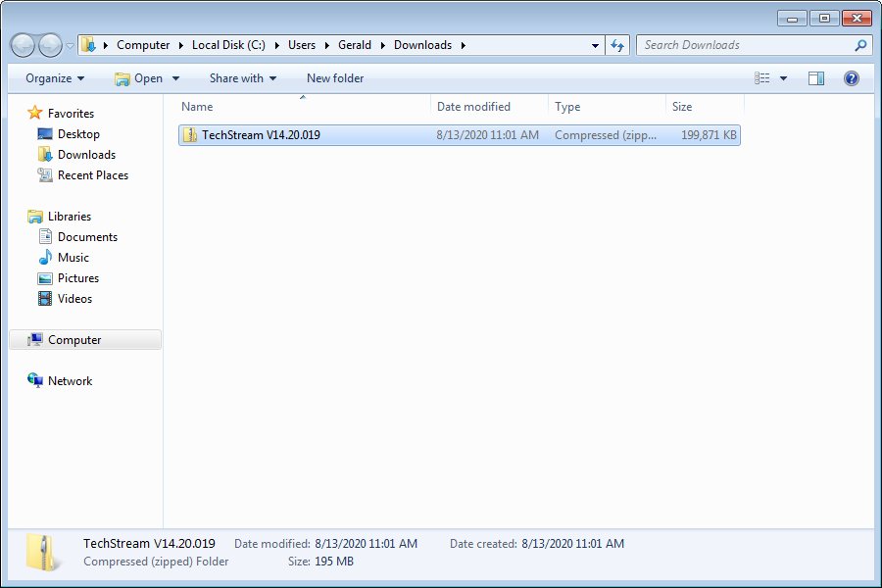The height and width of the screenshot is (588, 882).
Task: Open the Videos library
Action: [x=74, y=298]
